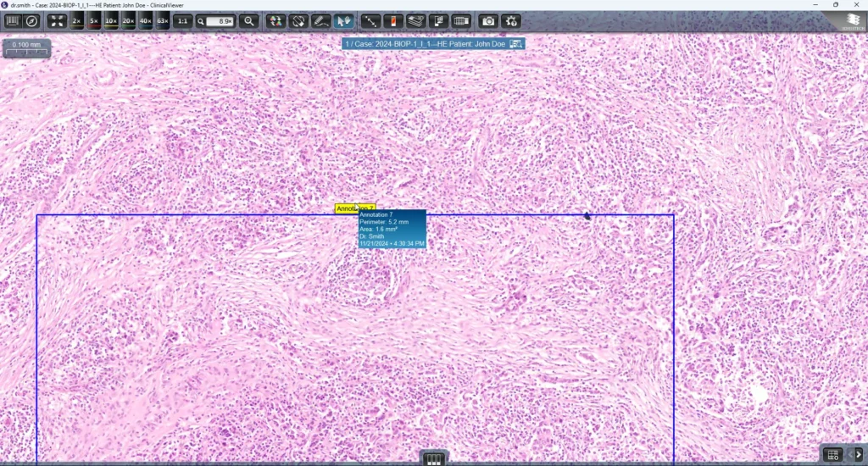Click the case title banner text

(x=426, y=44)
